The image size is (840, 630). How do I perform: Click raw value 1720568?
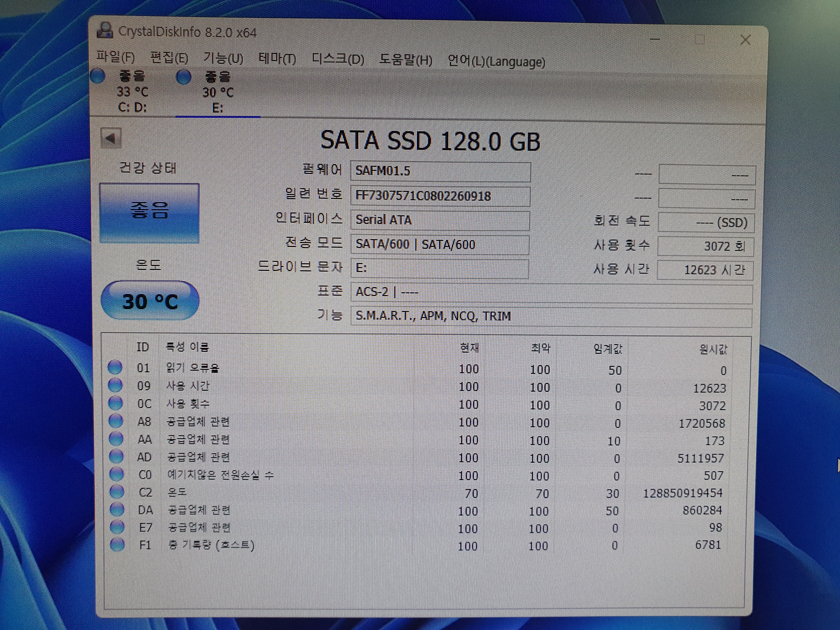pyautogui.click(x=702, y=423)
